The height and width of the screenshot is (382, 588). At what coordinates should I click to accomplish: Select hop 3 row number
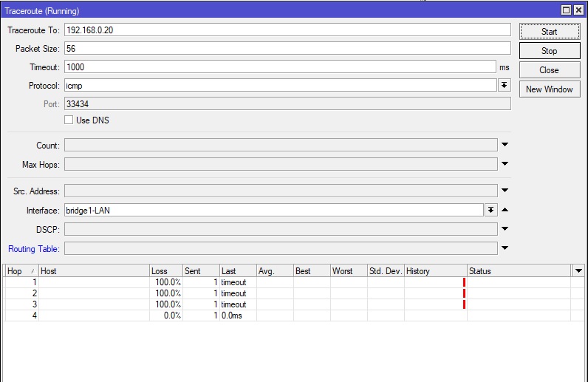[35, 304]
